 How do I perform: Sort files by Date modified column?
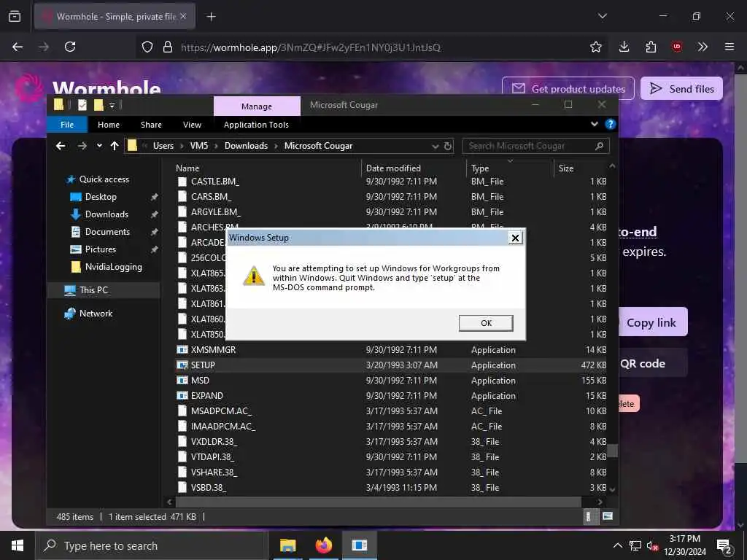(x=393, y=168)
